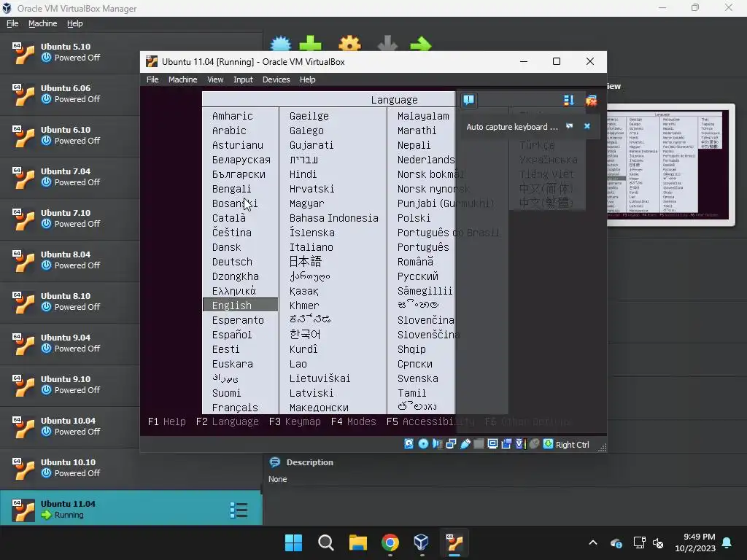Click the recording status bar icon
Image resolution: width=747 pixels, height=560 pixels.
click(x=506, y=444)
